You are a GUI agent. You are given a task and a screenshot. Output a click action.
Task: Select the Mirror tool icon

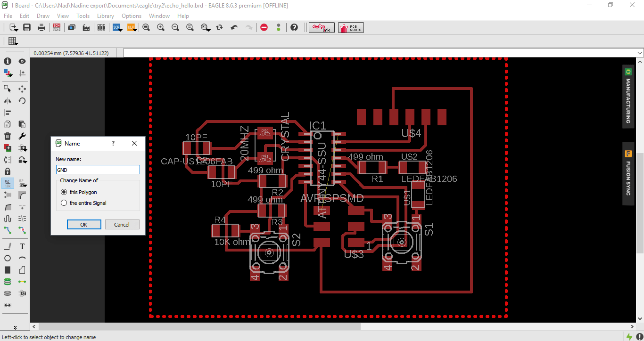click(x=8, y=100)
